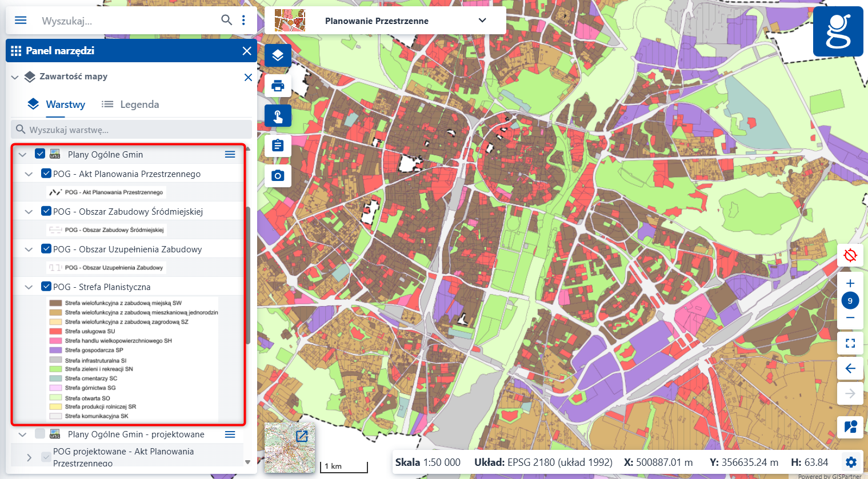Click the Strefa usługowa SU color swatch
The image size is (868, 479).
tap(55, 331)
